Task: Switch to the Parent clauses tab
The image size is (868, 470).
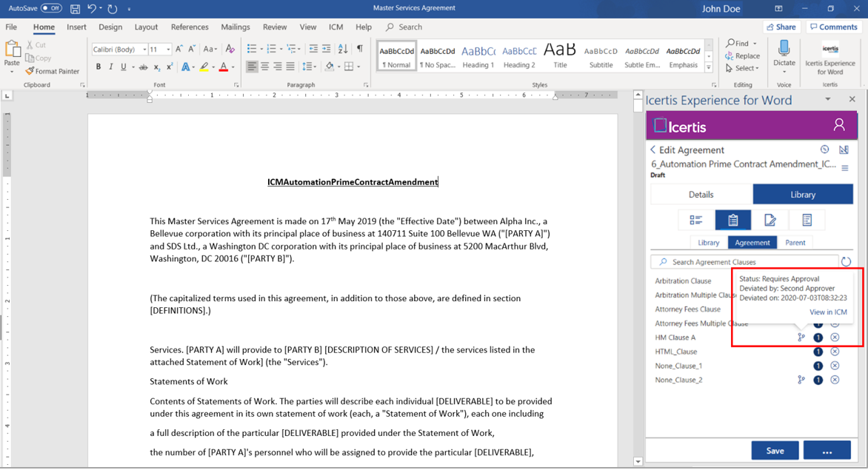Action: [x=795, y=243]
